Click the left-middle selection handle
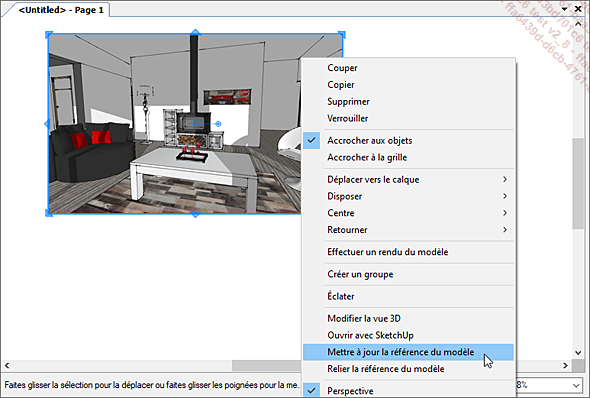590x398 pixels. pyautogui.click(x=47, y=124)
